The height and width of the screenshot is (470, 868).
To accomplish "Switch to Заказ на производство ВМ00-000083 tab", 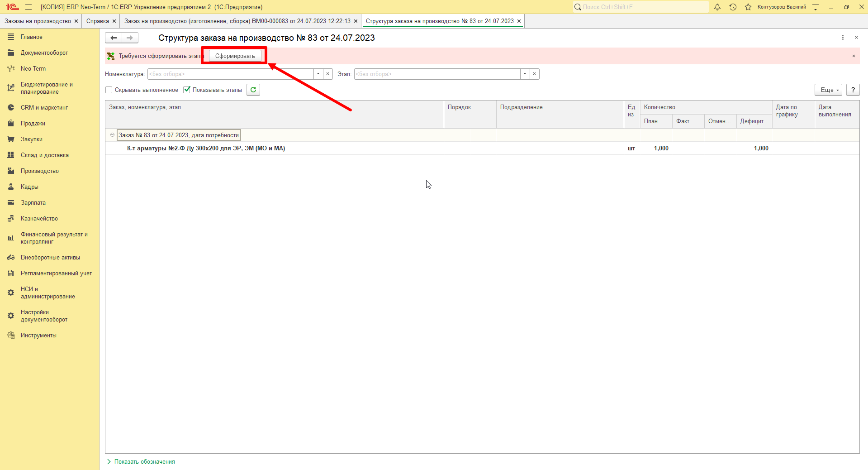I will click(237, 21).
